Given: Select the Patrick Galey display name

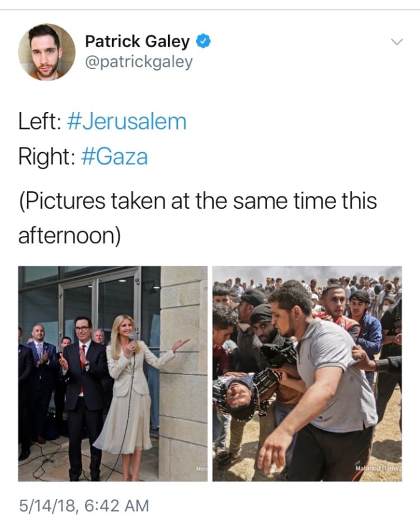Looking at the screenshot, I should [138, 41].
